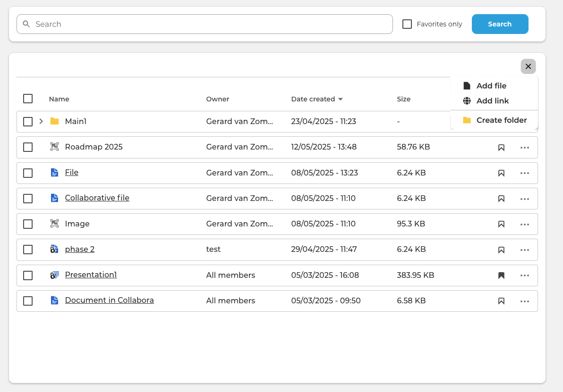
Task: Click the Main1 folder icon
Action: click(55, 121)
